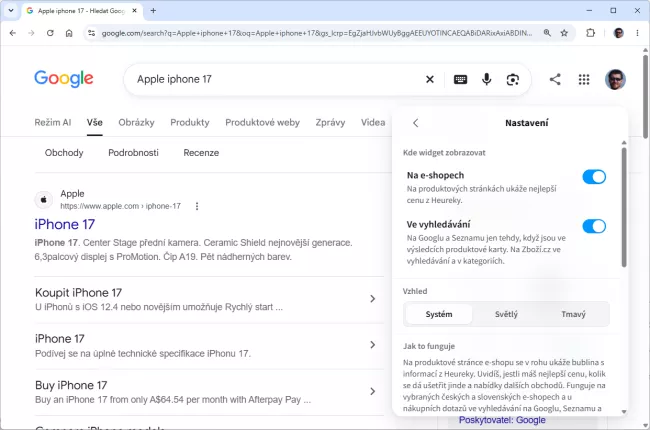View site information icon in address bar
Viewport: 650px width, 430px height.
pyautogui.click(x=92, y=33)
